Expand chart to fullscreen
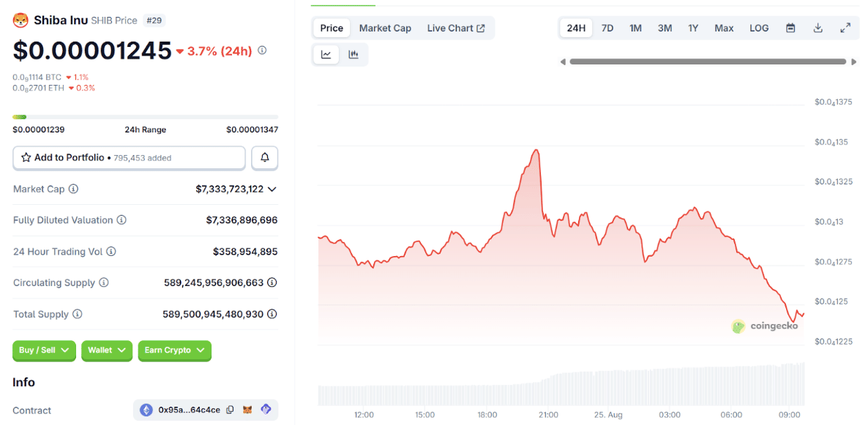 tap(845, 29)
